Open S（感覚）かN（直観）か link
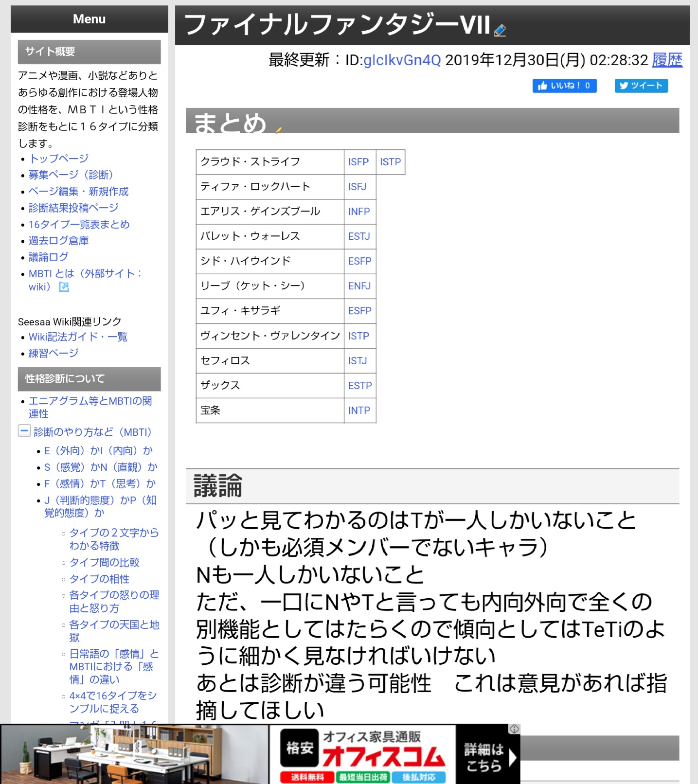 pos(101,467)
